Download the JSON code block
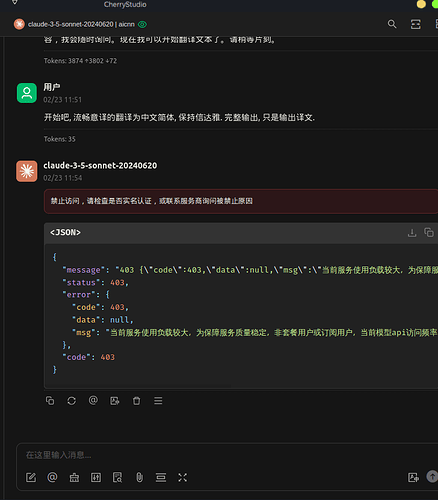Screen dimensions: 438x500 pos(412,233)
